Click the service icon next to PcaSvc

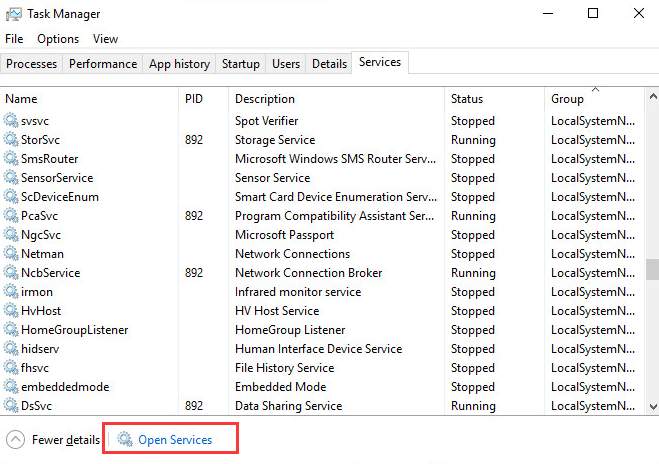12,216
